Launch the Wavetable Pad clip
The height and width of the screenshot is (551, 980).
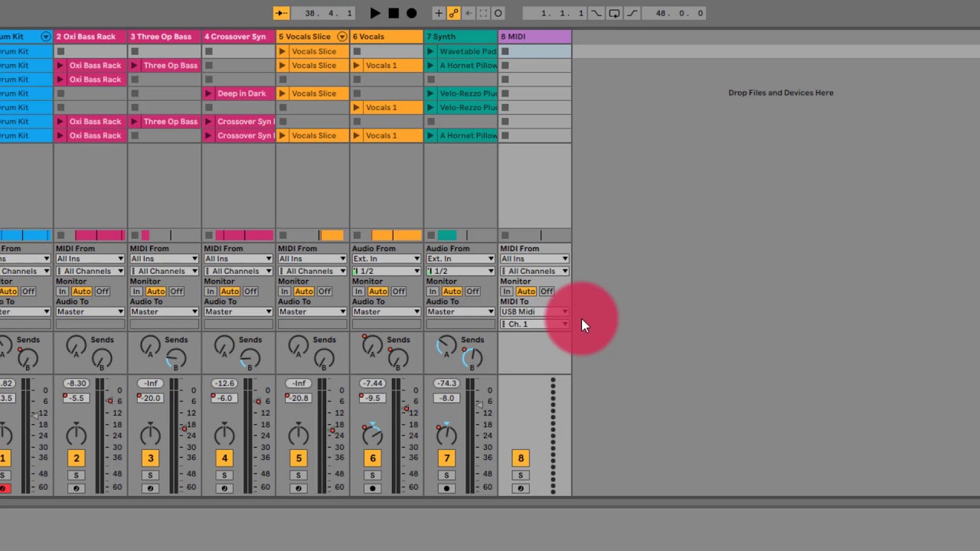(431, 51)
